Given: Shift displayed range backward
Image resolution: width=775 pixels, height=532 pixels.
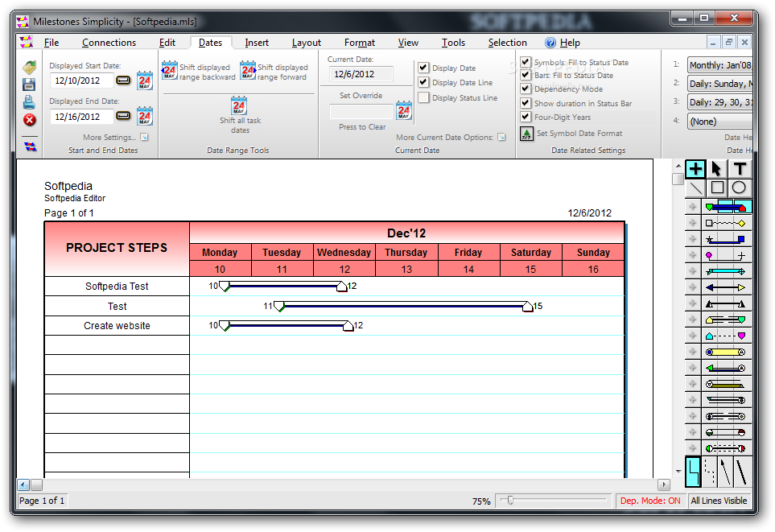Looking at the screenshot, I should pos(199,71).
